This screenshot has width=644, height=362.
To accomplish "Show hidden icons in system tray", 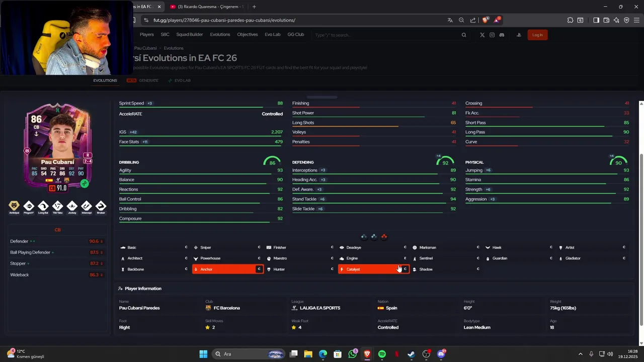I will (580, 354).
